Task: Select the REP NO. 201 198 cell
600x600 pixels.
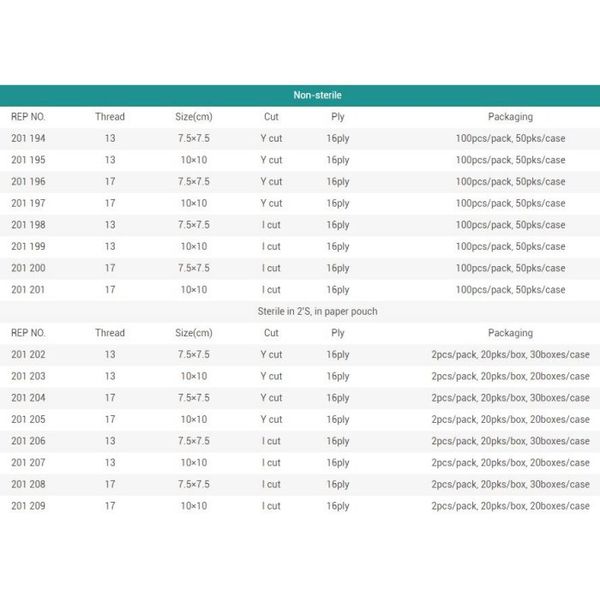Action: pos(28,225)
